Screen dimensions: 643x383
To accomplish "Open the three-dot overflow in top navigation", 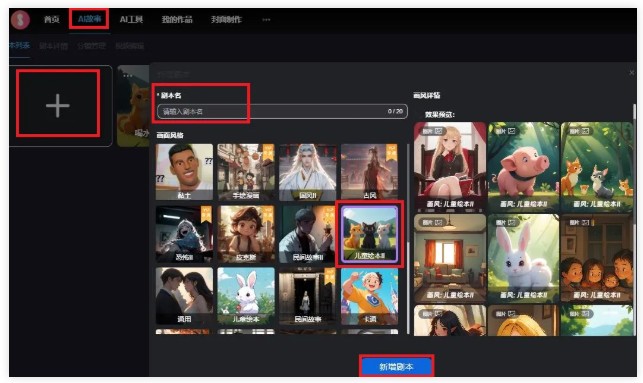I will click(266, 19).
